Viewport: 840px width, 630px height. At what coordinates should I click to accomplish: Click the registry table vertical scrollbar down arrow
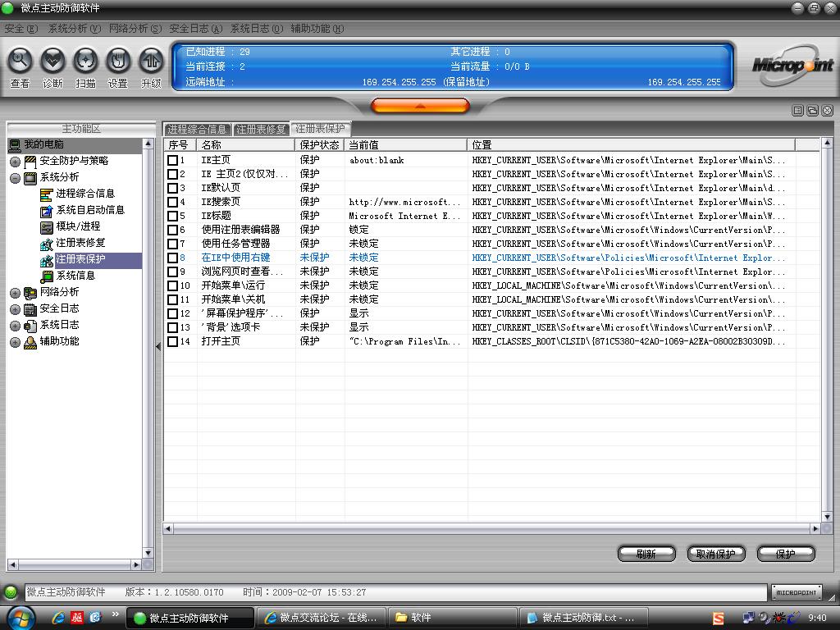827,518
